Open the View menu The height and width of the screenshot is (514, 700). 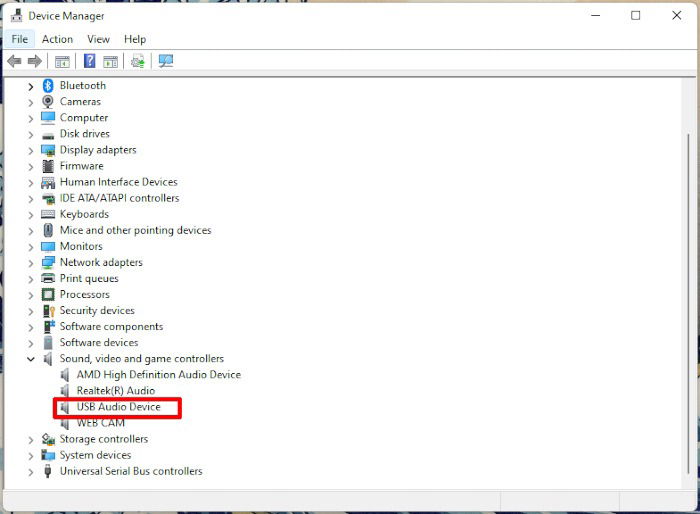98,39
